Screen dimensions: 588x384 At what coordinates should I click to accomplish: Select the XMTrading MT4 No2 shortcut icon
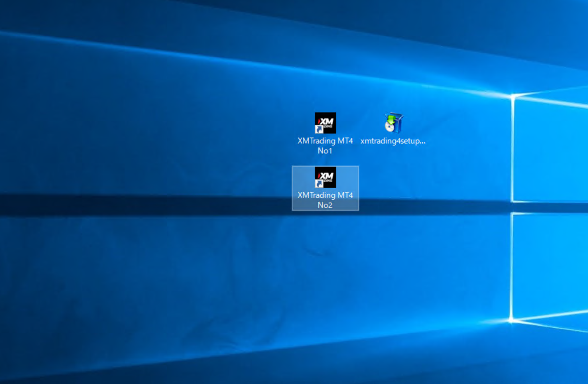[x=325, y=177]
